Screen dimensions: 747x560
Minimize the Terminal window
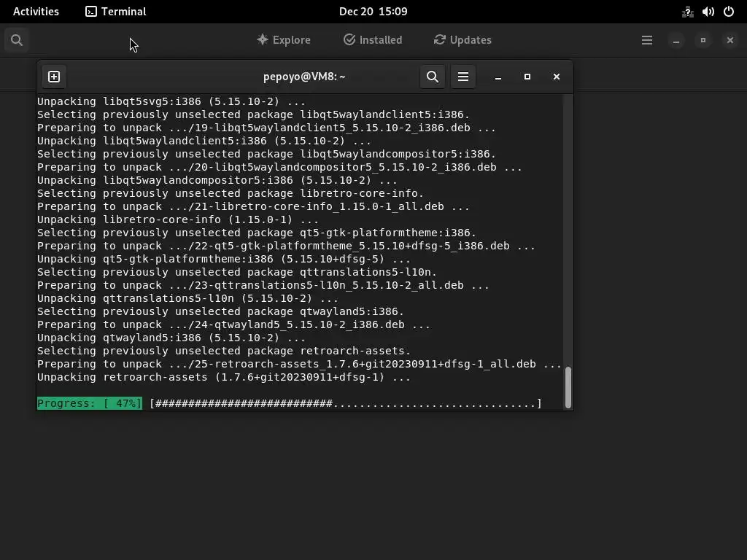tap(498, 77)
